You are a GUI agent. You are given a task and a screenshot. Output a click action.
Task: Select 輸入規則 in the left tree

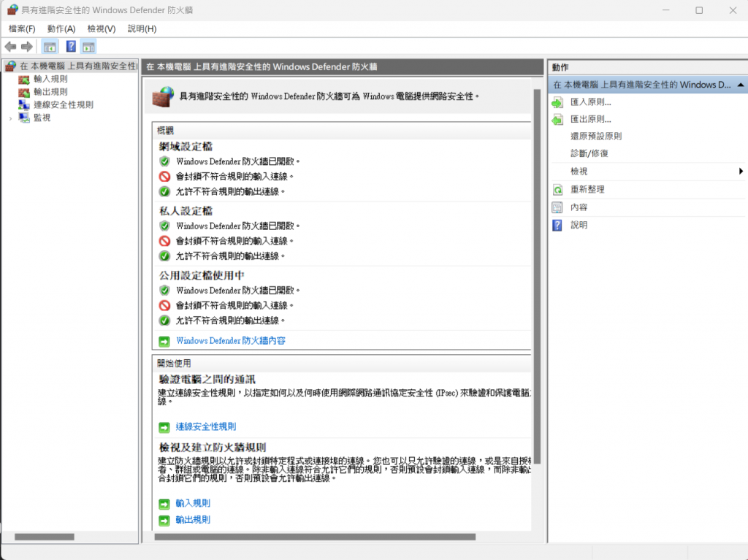coord(50,79)
